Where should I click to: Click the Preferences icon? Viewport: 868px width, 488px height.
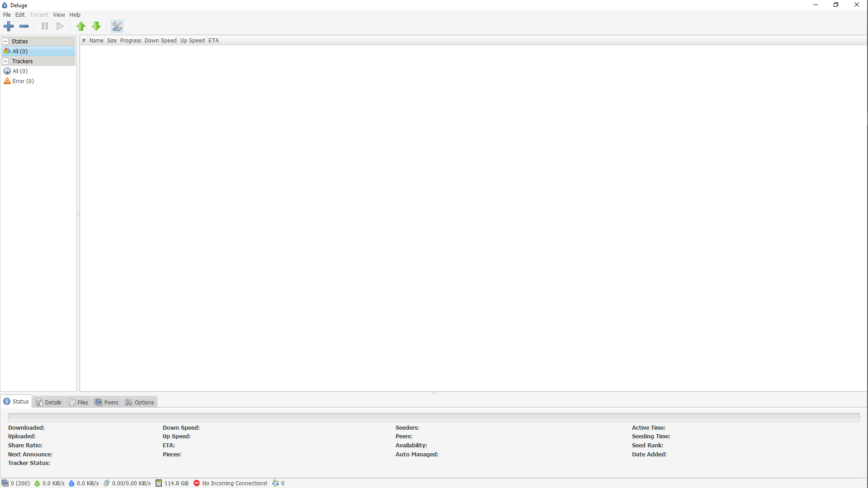click(x=117, y=26)
